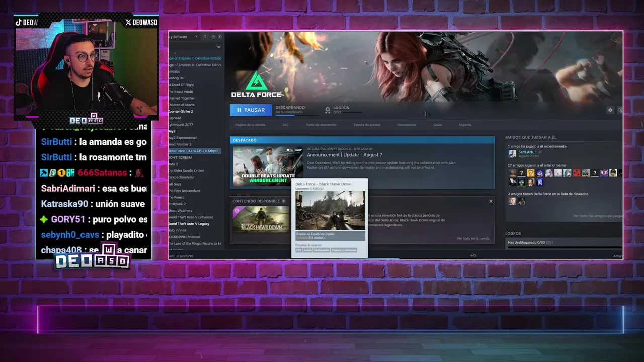
Task: Open the Soporte tab
Action: pyautogui.click(x=465, y=125)
